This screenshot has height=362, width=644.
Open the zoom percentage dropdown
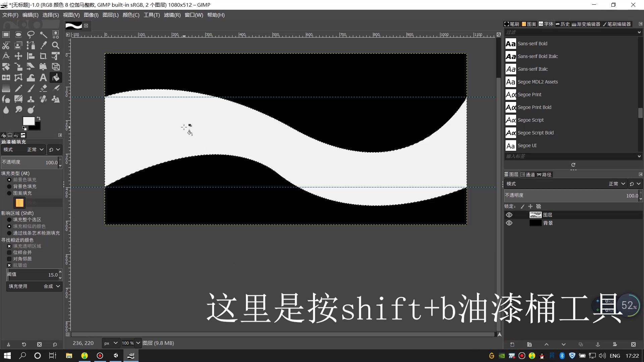(x=138, y=343)
